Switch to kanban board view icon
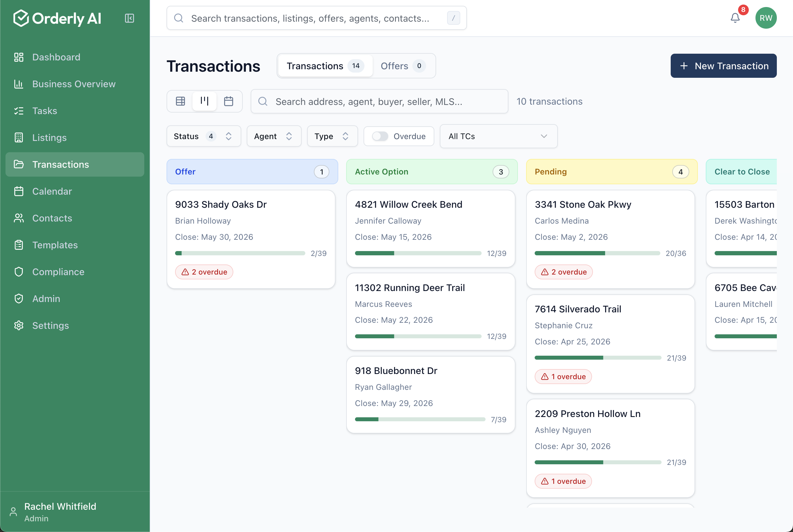 [205, 101]
